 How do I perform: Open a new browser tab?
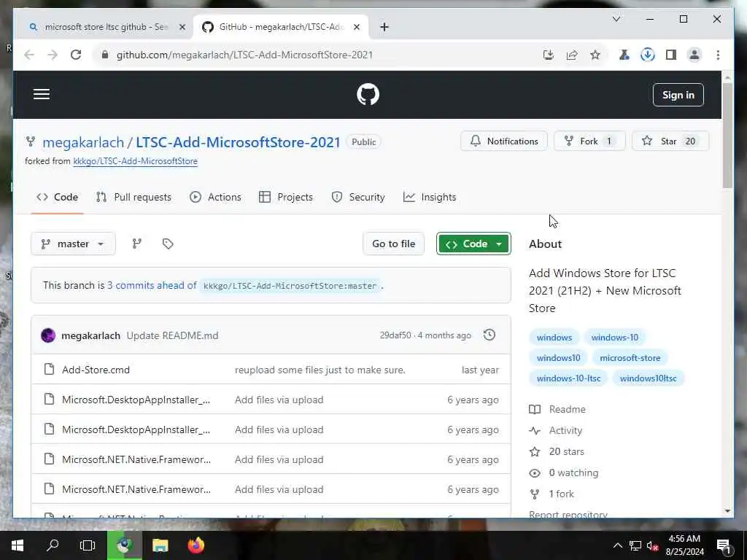(384, 27)
